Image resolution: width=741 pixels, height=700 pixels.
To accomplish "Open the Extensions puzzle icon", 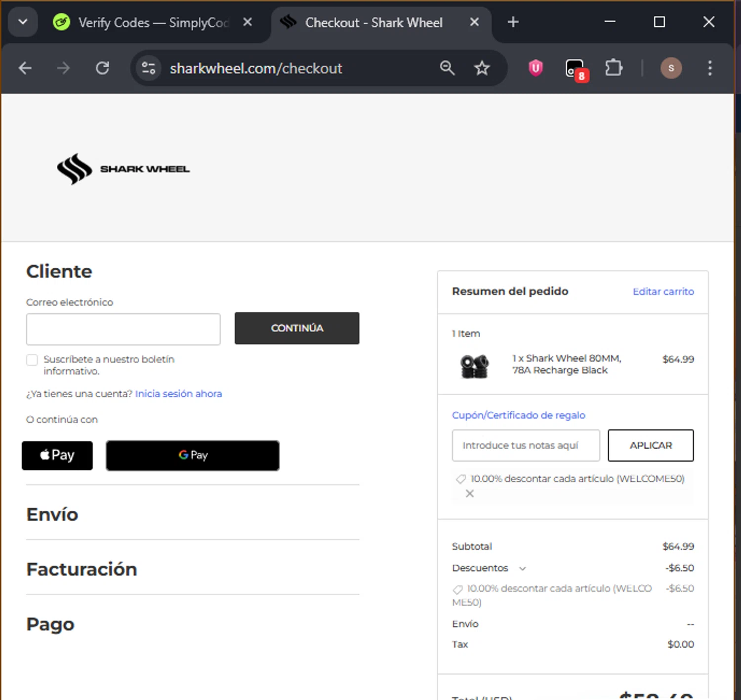I will pos(614,68).
